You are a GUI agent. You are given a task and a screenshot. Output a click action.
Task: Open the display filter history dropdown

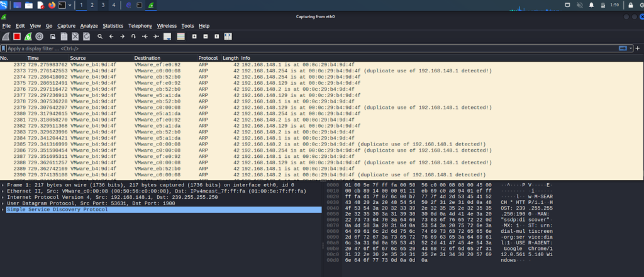click(x=631, y=48)
